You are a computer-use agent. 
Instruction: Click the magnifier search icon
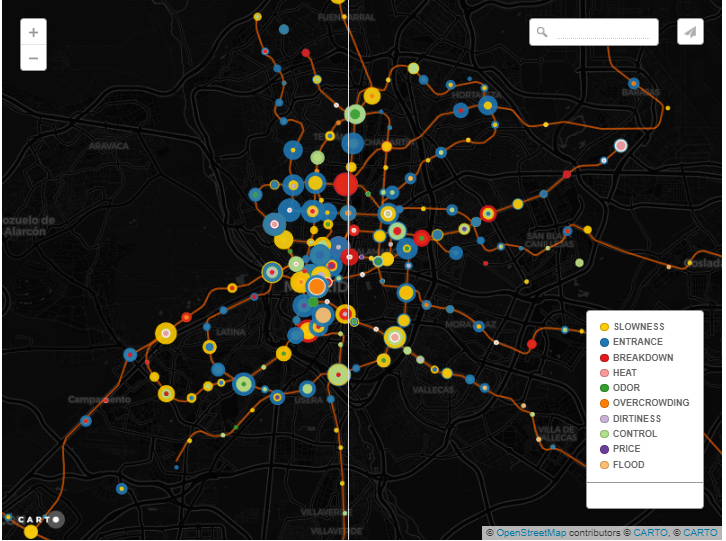click(x=542, y=32)
